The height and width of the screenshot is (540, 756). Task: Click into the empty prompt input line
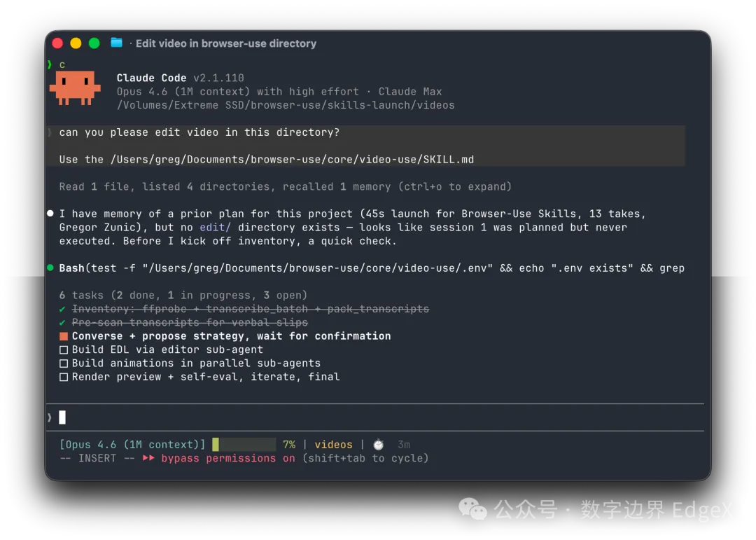376,417
